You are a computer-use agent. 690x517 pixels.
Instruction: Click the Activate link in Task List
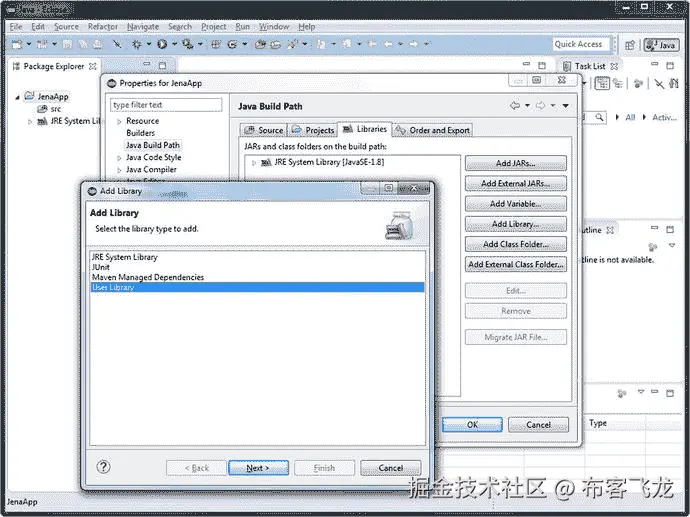click(664, 117)
